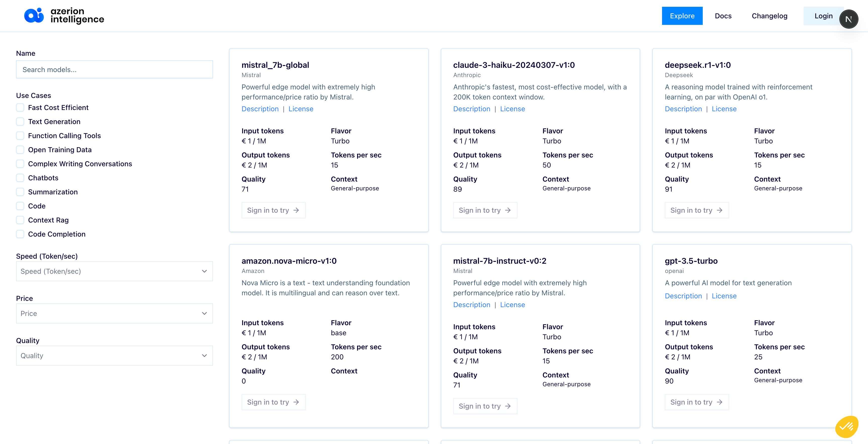Click arrow icon on amazon.nova-micro Sign in button
Image resolution: width=868 pixels, height=444 pixels.
coord(296,402)
